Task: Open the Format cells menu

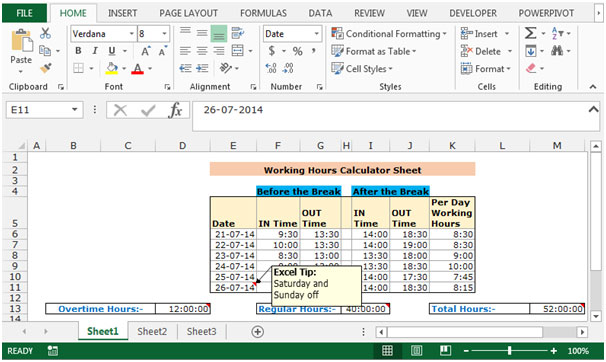Action: point(485,69)
